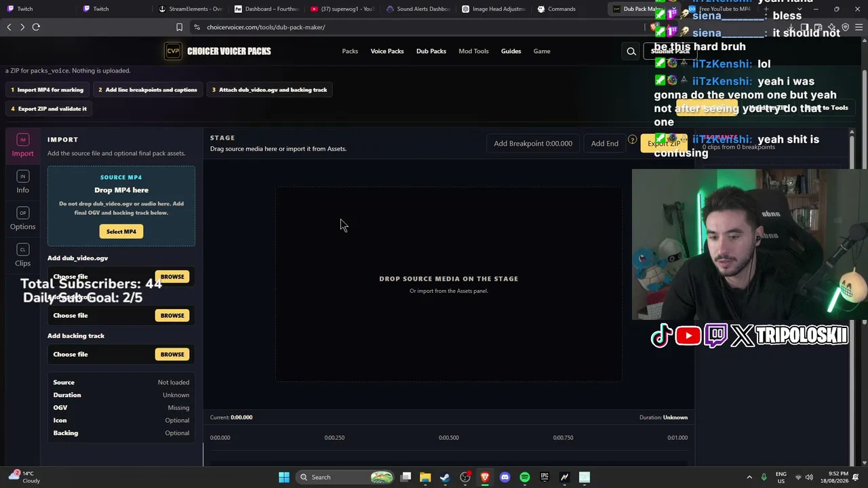
Task: Open File Explorer from the taskbar
Action: [x=425, y=477]
